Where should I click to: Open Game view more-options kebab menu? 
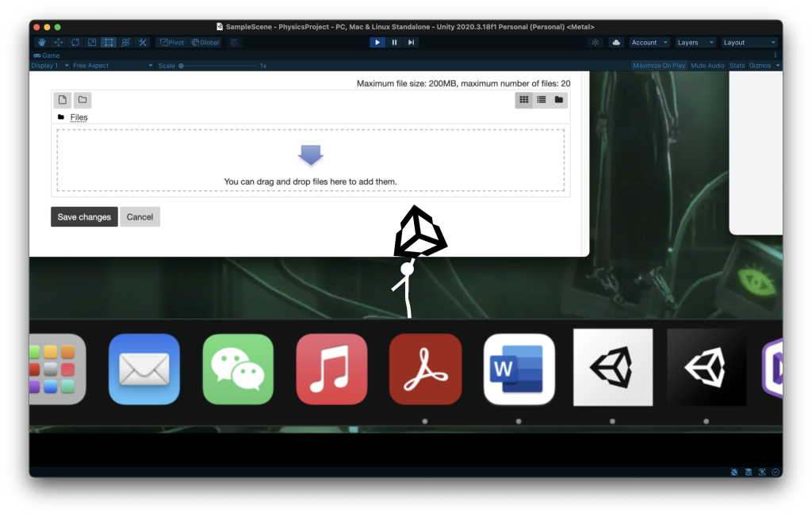pyautogui.click(x=776, y=55)
